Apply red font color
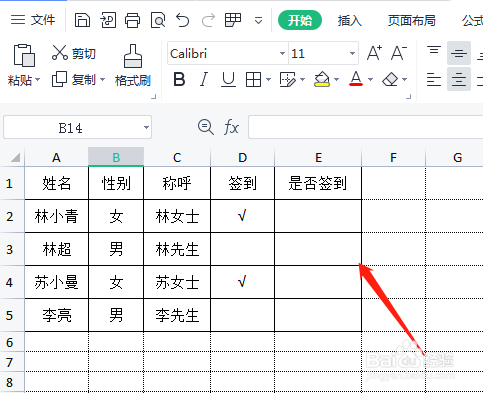483x393 pixels. pyautogui.click(x=356, y=79)
